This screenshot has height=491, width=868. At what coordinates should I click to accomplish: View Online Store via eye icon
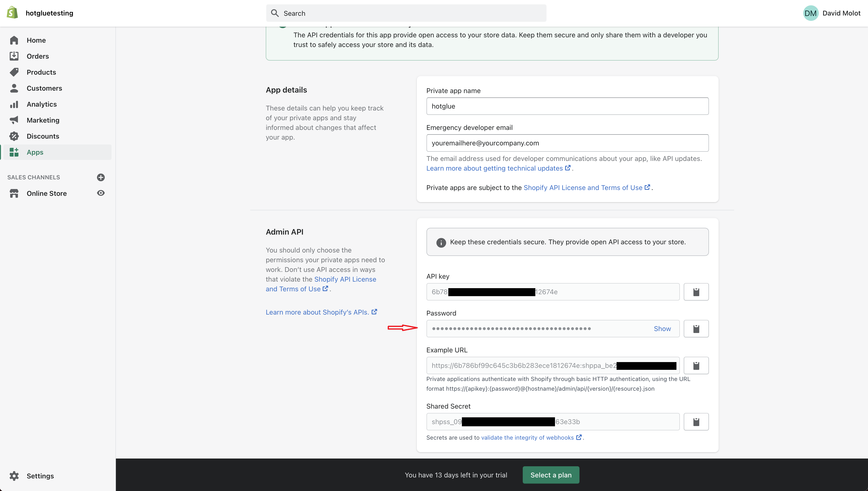click(x=101, y=193)
